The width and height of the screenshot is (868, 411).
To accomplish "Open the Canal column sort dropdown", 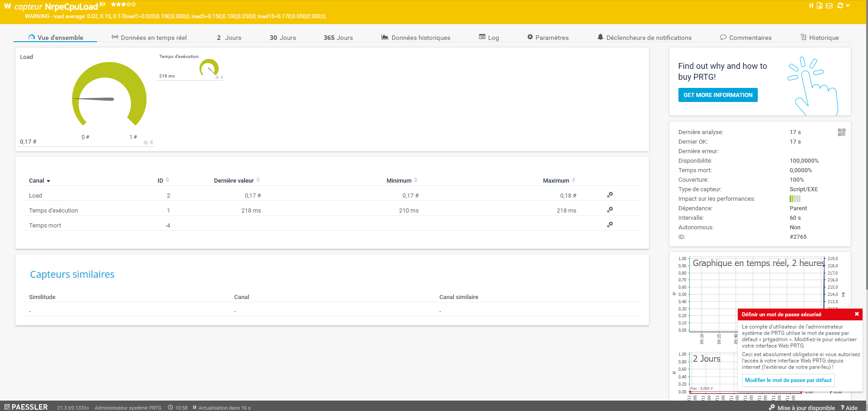I will (49, 180).
